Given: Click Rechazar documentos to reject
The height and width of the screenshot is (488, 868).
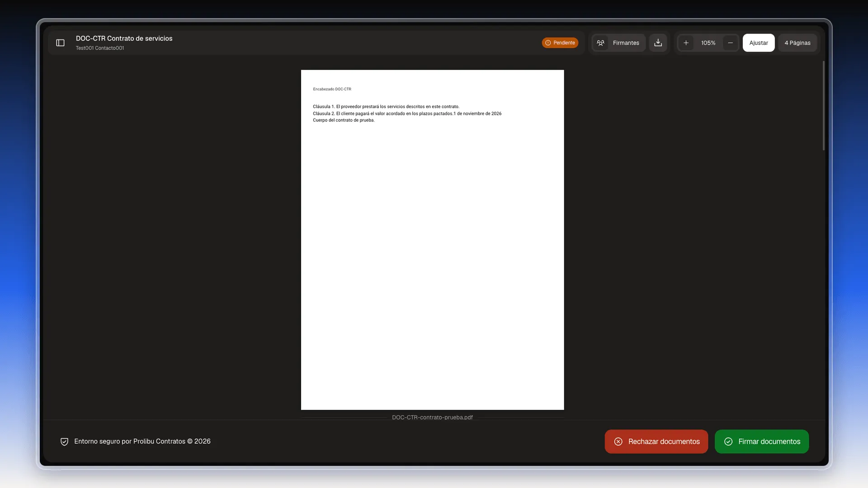Looking at the screenshot, I should click(656, 441).
